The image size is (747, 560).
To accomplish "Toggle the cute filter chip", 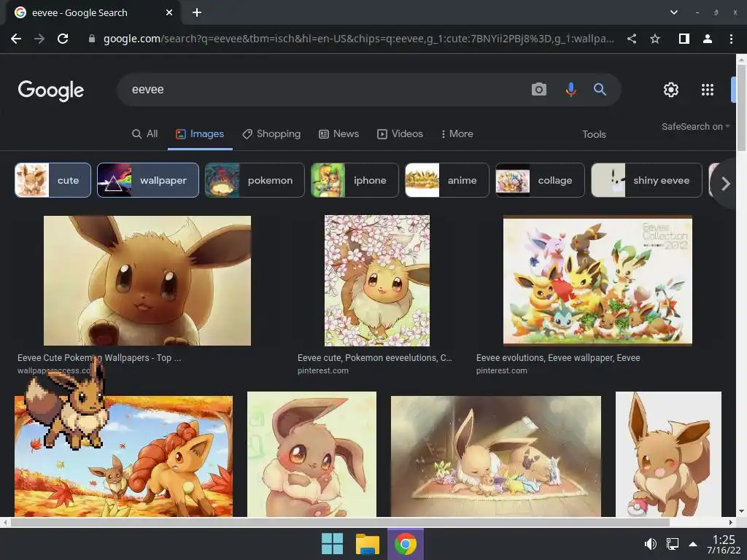I will (x=53, y=180).
